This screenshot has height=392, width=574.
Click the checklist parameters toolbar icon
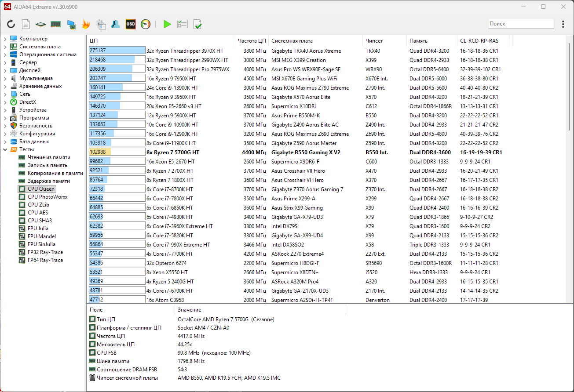(182, 24)
